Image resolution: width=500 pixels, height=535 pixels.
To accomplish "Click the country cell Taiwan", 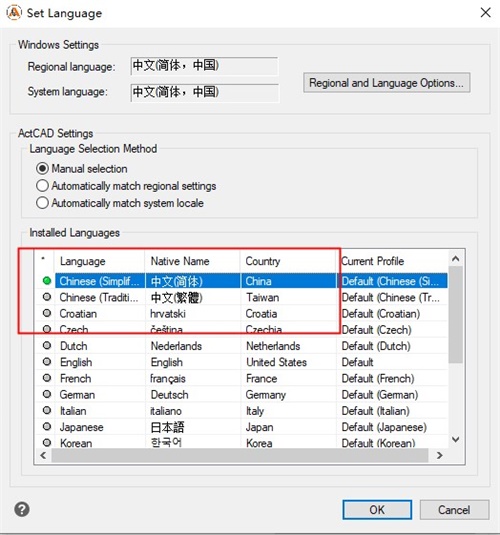I will pyautogui.click(x=262, y=297).
